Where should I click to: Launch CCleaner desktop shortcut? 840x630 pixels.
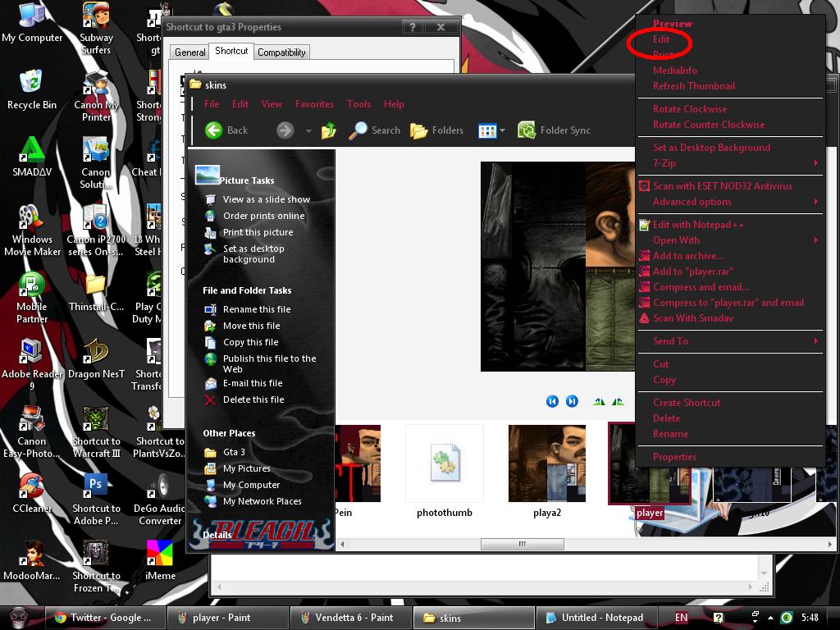32,493
